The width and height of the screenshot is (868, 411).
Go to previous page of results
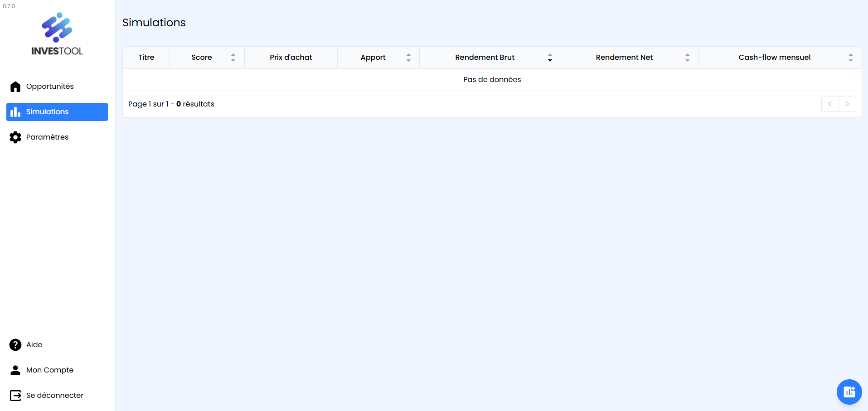830,104
